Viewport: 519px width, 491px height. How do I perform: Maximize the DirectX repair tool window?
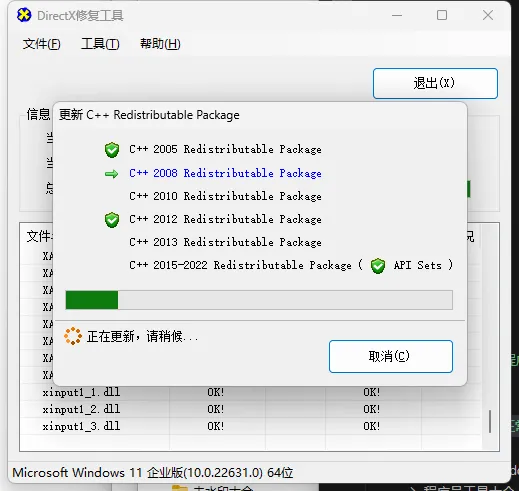pos(442,15)
